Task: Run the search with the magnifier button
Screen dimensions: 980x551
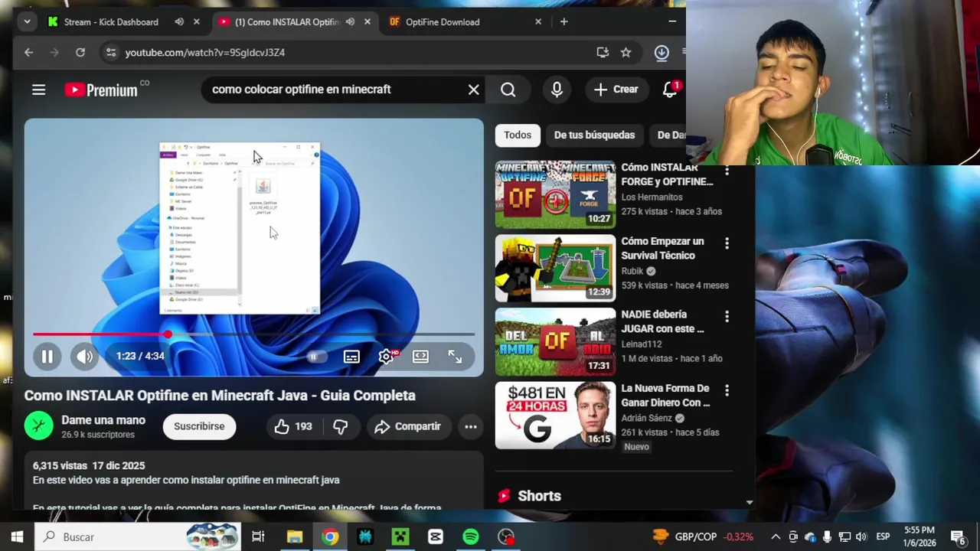Action: coord(508,90)
